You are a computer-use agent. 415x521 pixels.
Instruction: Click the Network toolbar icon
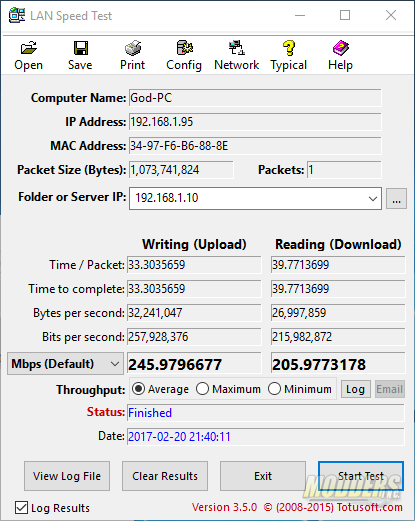[237, 48]
